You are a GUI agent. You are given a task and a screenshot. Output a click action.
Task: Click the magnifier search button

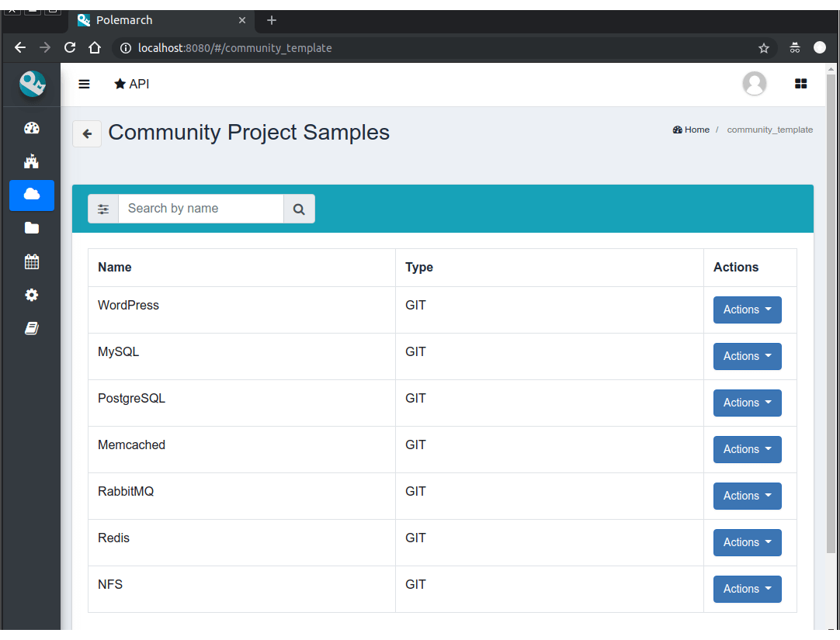pyautogui.click(x=299, y=209)
